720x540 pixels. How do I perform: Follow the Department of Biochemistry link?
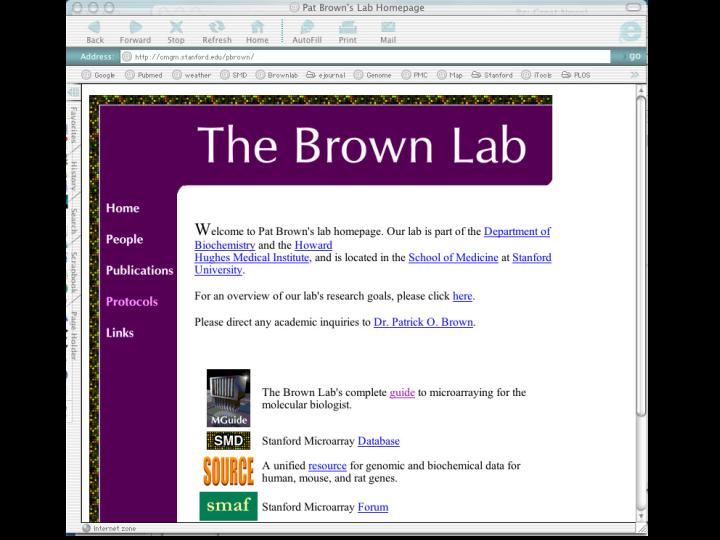tap(517, 231)
